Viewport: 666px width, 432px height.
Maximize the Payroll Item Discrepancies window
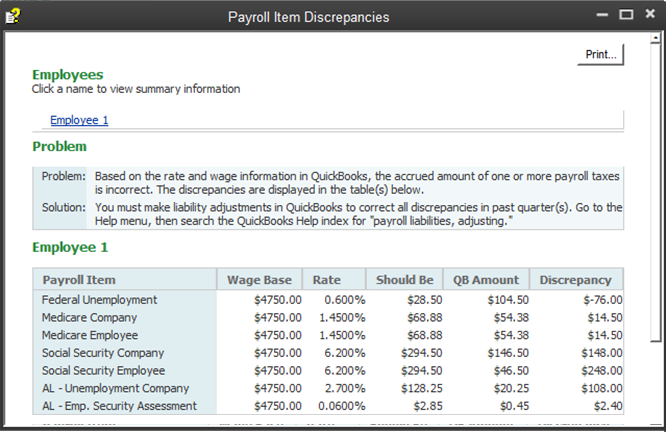click(x=626, y=15)
